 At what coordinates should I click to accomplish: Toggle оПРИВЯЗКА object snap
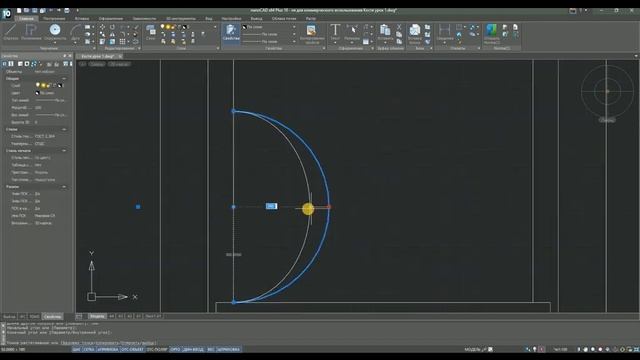tap(108, 349)
